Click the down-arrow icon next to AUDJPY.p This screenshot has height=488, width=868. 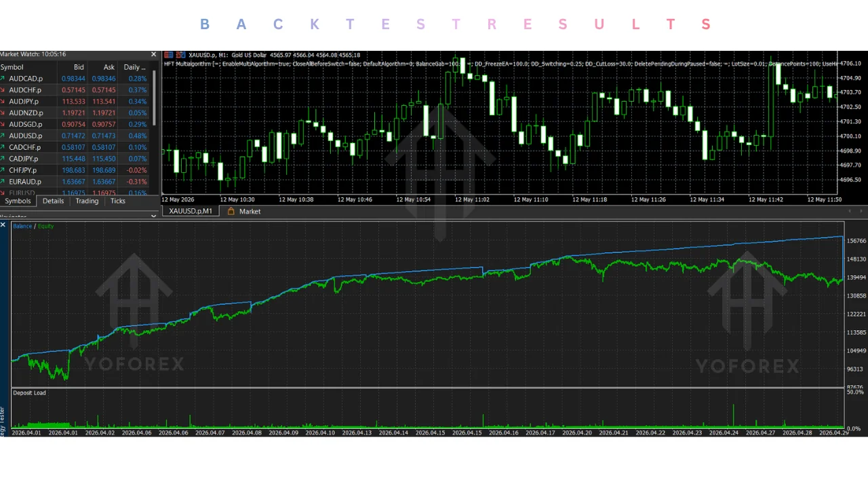click(x=3, y=102)
